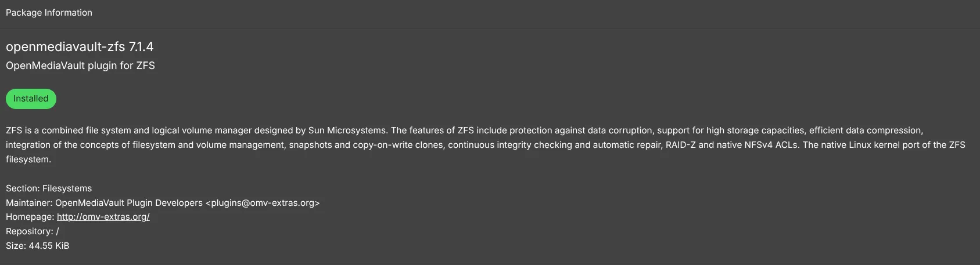Screen dimensions: 980x265
Task: Click the openmediavault-zfs package title
Action: (65, 46)
